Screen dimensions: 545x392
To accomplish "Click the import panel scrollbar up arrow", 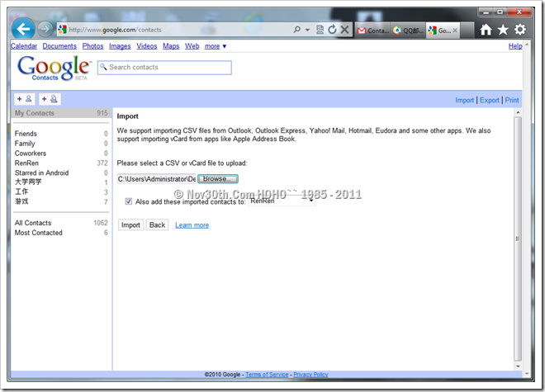I will coord(518,112).
